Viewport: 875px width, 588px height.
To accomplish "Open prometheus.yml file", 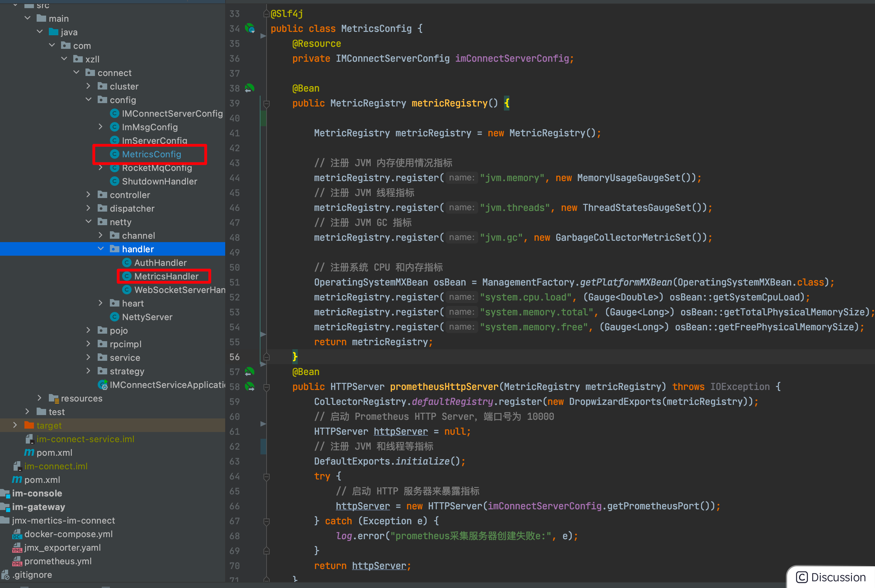I will point(58,561).
